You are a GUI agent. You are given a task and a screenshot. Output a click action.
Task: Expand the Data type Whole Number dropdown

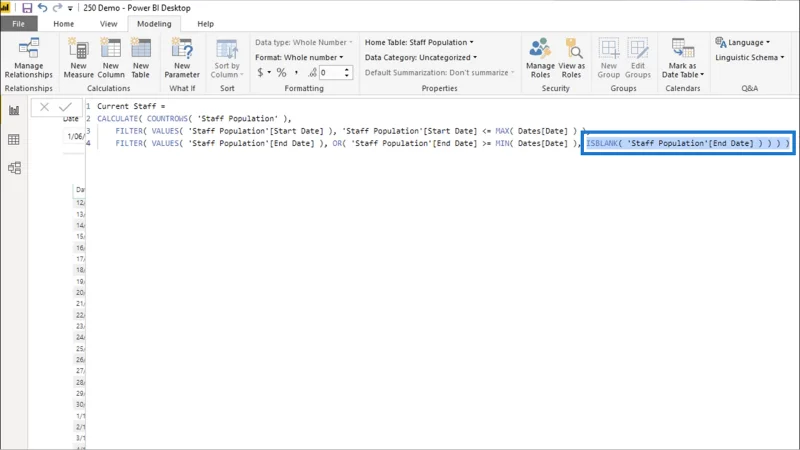(x=304, y=42)
